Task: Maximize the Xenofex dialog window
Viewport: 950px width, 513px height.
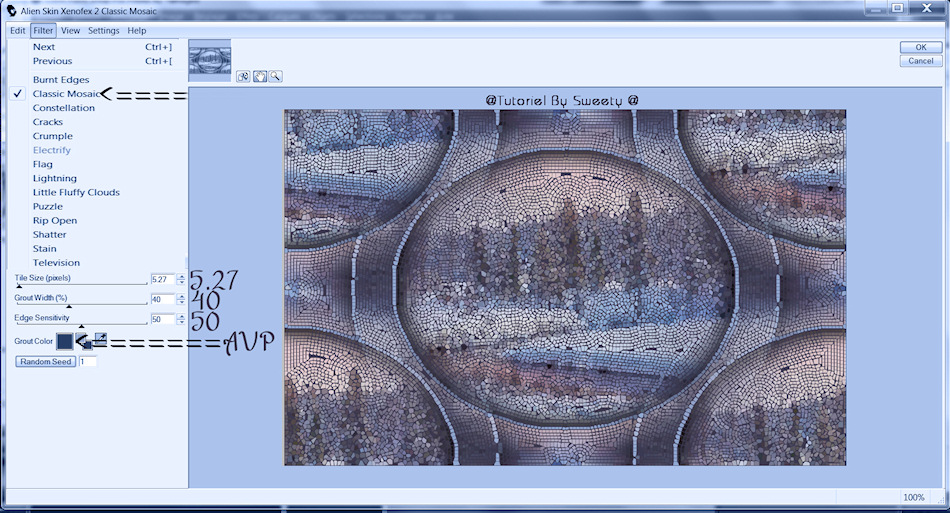Action: (897, 8)
